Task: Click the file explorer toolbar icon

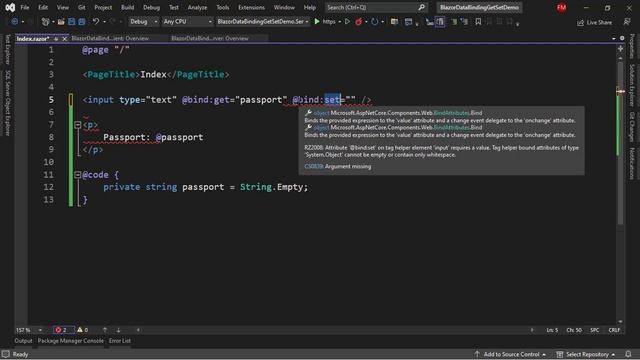Action: tap(394, 22)
